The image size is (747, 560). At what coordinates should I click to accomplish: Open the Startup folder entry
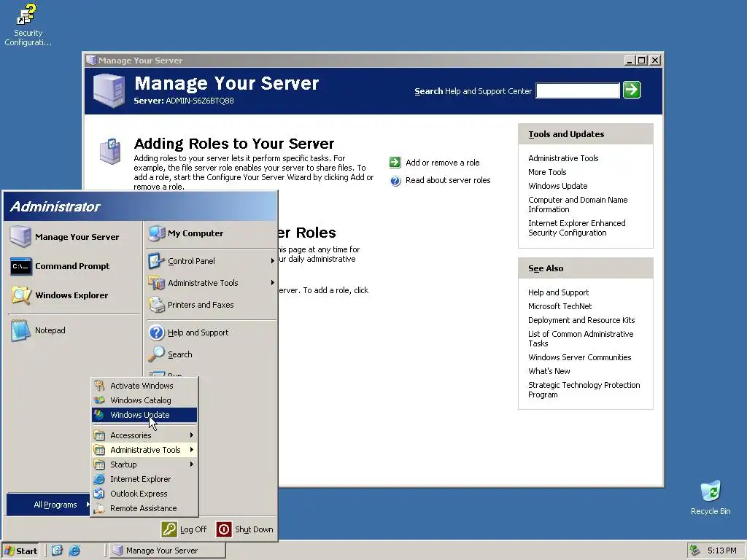[144, 464]
